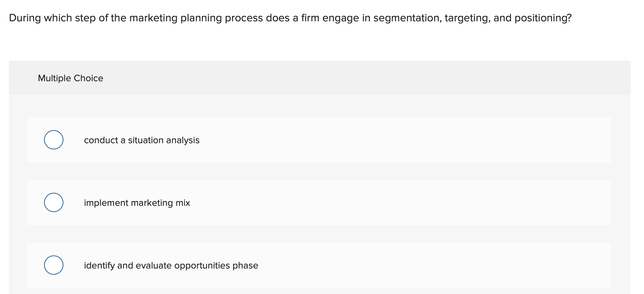The image size is (644, 294).
Task: Select the radio button for implement marketing mix
Action: click(53, 202)
